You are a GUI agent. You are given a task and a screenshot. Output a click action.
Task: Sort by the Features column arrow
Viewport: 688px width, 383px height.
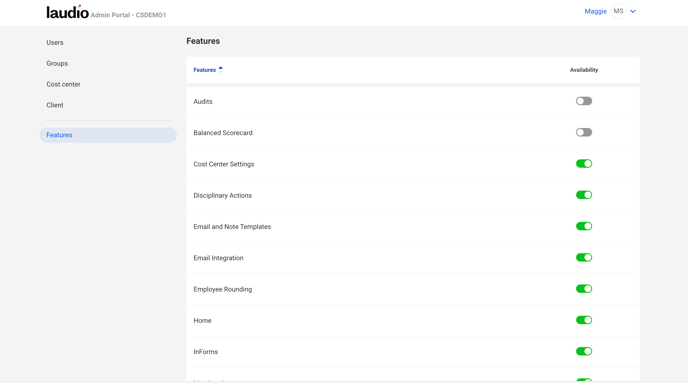click(221, 69)
